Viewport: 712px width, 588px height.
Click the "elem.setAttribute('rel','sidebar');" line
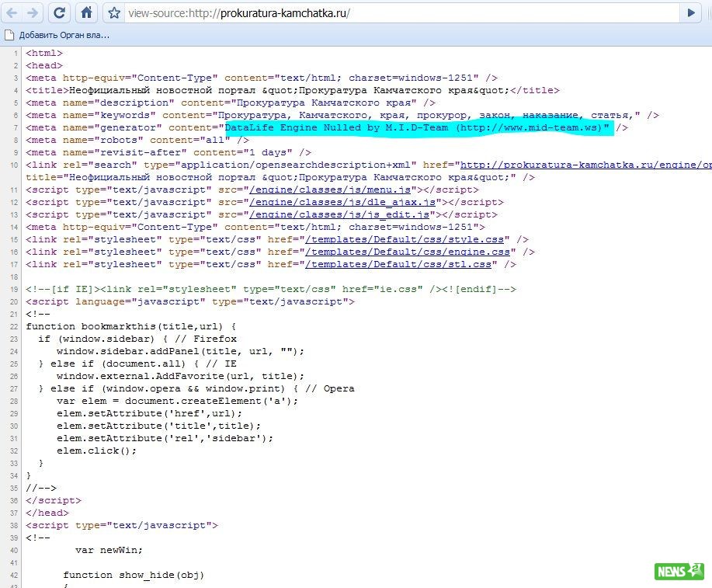[x=165, y=439]
